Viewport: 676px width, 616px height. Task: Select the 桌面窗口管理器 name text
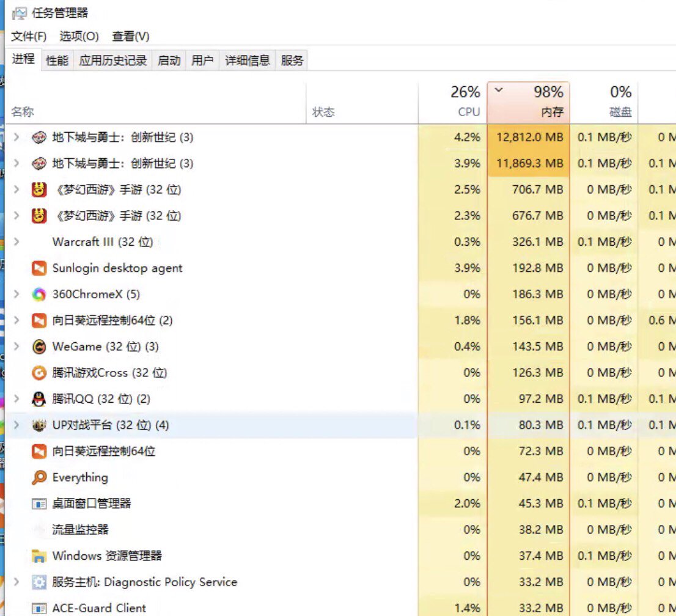(x=92, y=504)
